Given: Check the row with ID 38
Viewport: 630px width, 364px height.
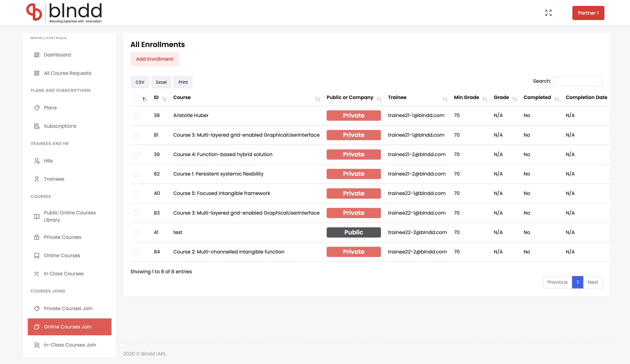Looking at the screenshot, I should (136, 116).
